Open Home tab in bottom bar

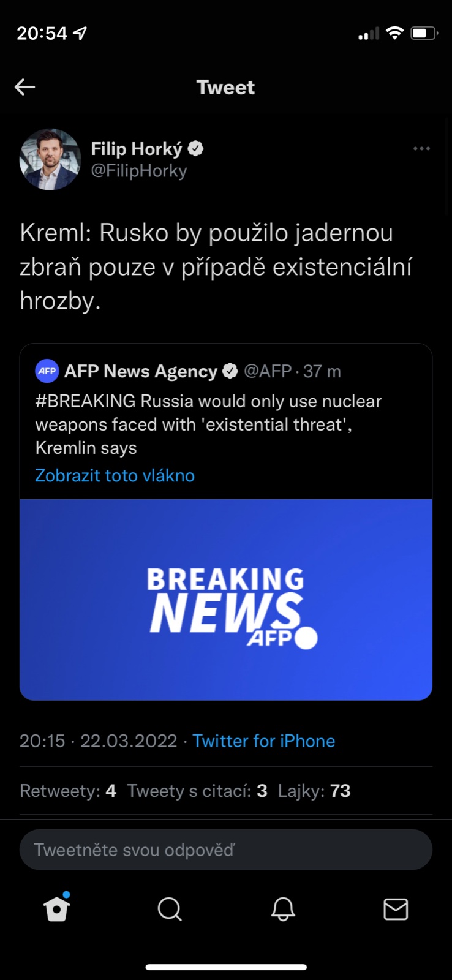[x=57, y=909]
